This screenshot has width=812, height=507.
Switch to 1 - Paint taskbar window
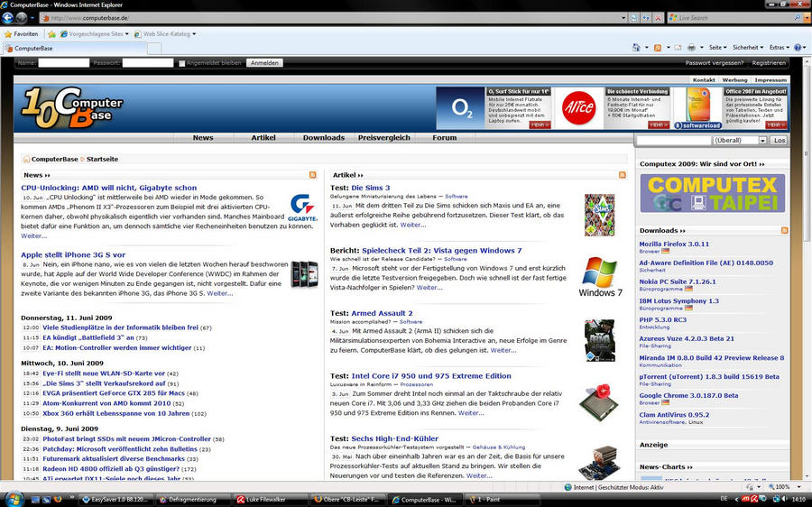pyautogui.click(x=502, y=500)
